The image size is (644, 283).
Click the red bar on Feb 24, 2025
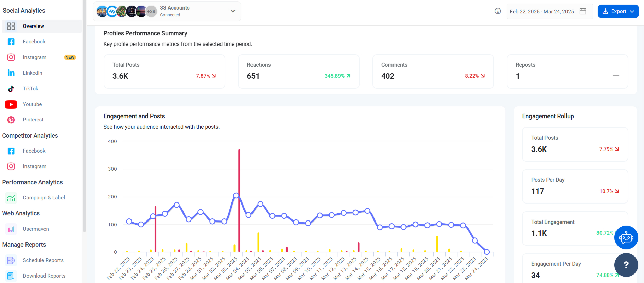(x=155, y=229)
